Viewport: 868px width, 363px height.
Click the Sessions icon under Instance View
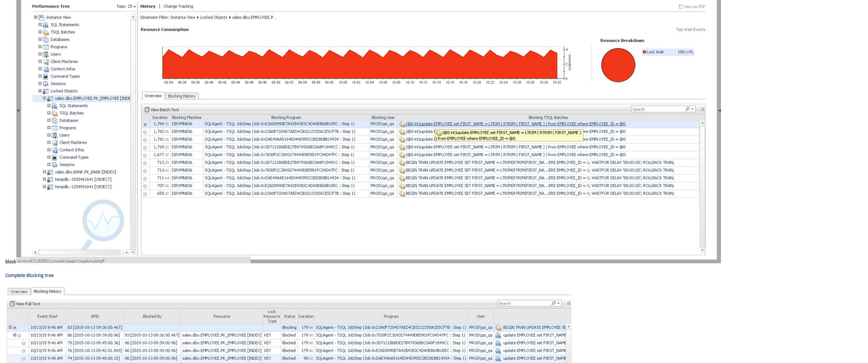pyautogui.click(x=46, y=84)
